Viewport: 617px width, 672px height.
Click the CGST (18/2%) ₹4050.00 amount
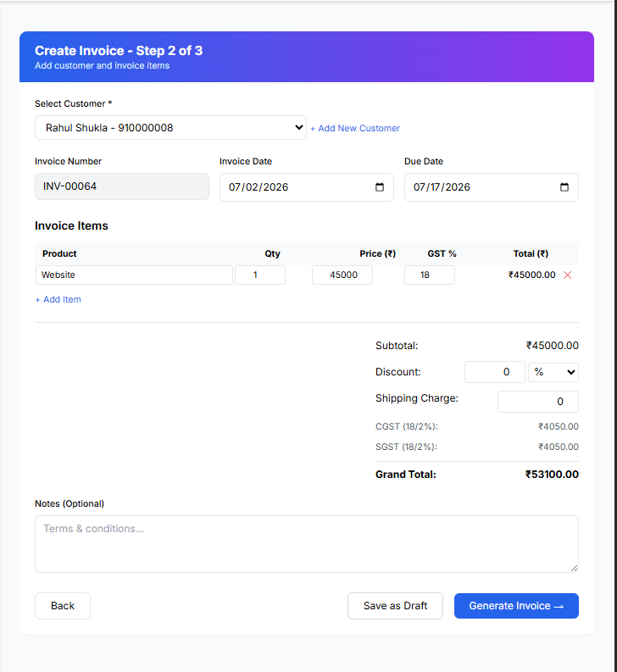559,426
